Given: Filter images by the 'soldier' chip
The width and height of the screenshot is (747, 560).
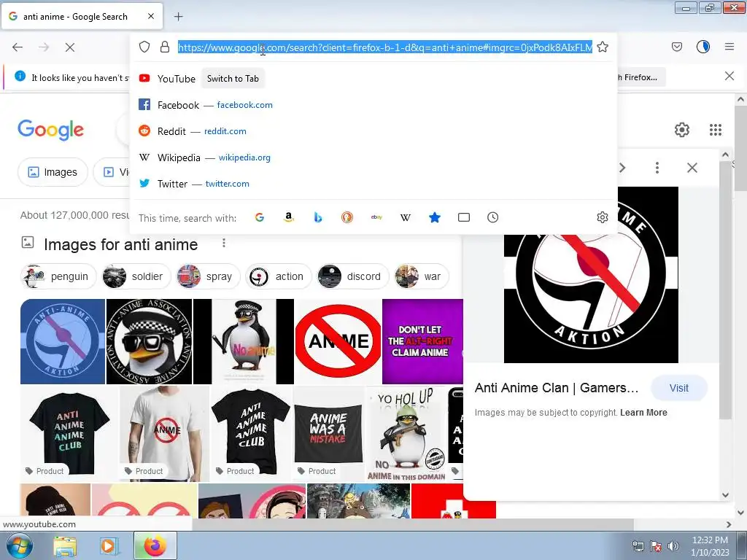Looking at the screenshot, I should [x=136, y=276].
